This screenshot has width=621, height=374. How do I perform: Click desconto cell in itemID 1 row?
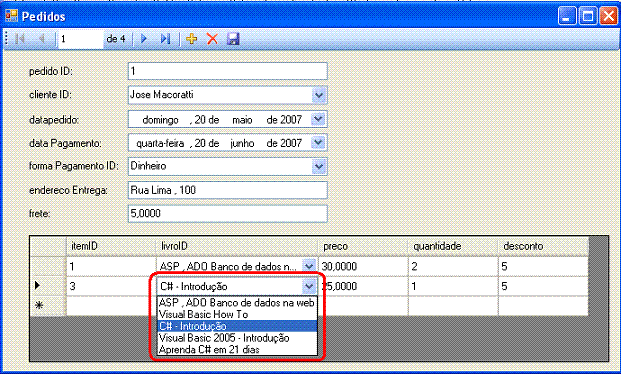coord(543,266)
